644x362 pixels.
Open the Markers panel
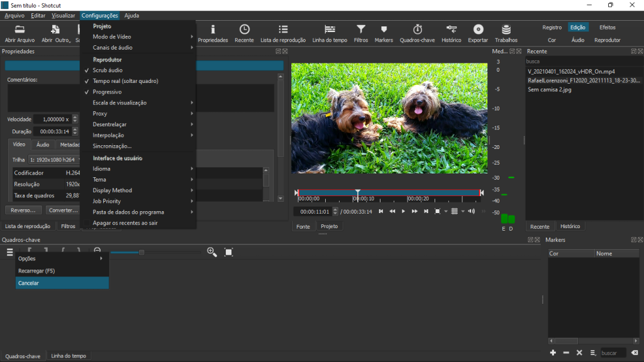click(x=384, y=33)
